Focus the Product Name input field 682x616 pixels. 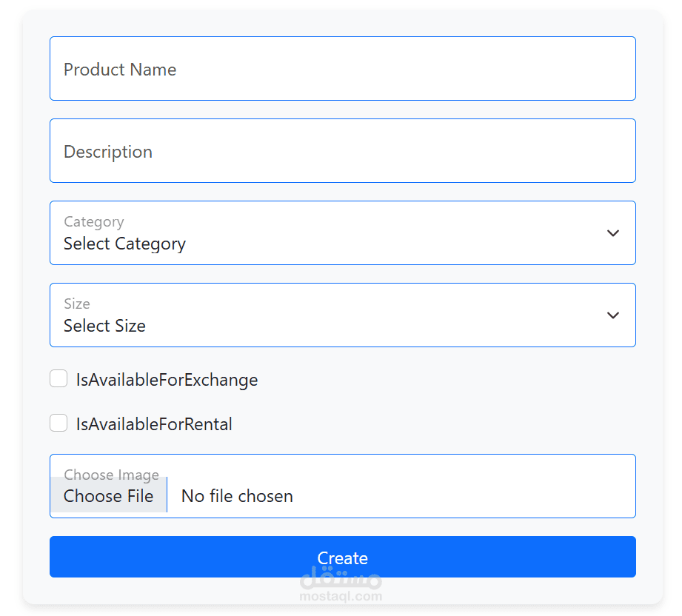[x=342, y=69]
